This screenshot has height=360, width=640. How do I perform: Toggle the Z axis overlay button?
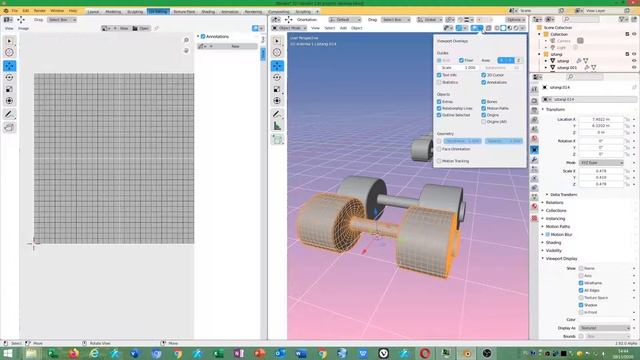(518, 60)
